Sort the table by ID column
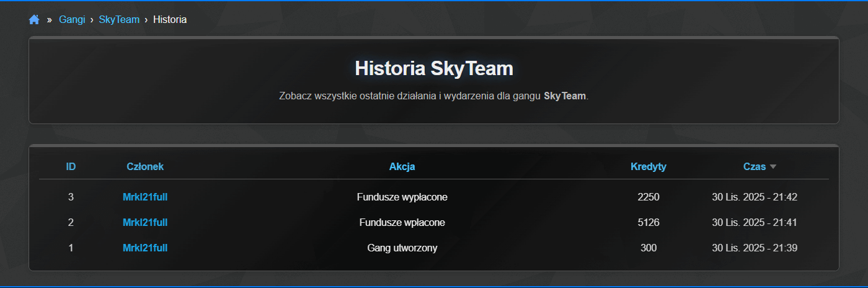868x288 pixels. click(71, 166)
